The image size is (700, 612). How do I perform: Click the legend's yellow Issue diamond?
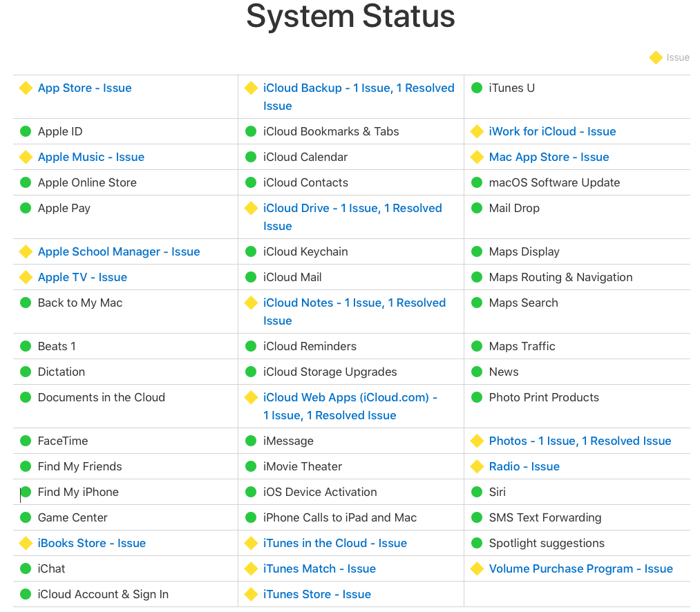point(656,57)
